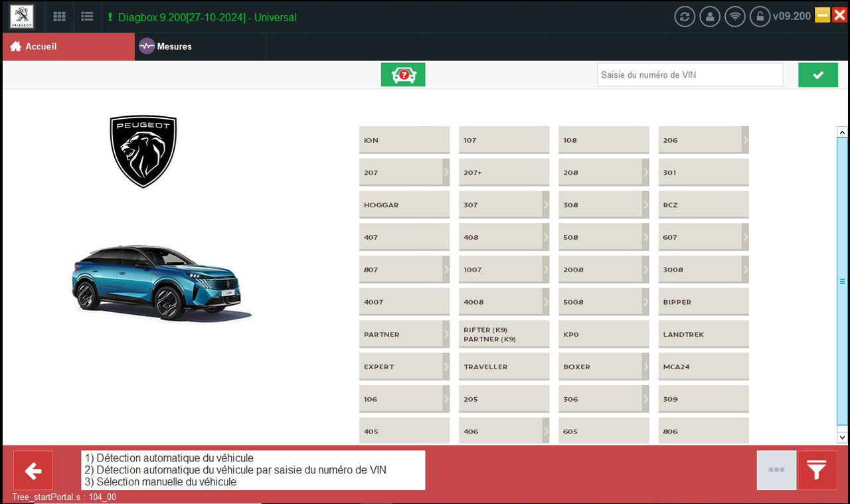Launch automatic vehicle detection via the green car icon
Image resolution: width=850 pixels, height=504 pixels.
tap(403, 74)
